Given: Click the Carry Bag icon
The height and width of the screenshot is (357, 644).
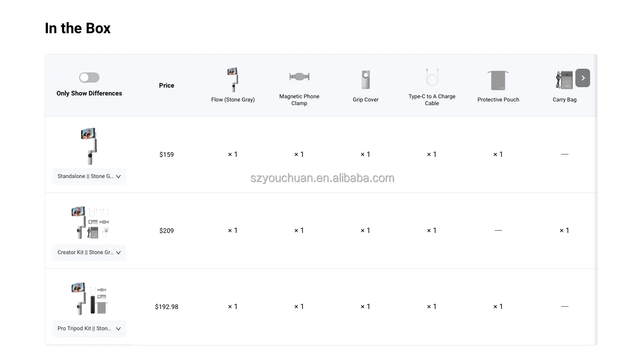Looking at the screenshot, I should pos(564,80).
